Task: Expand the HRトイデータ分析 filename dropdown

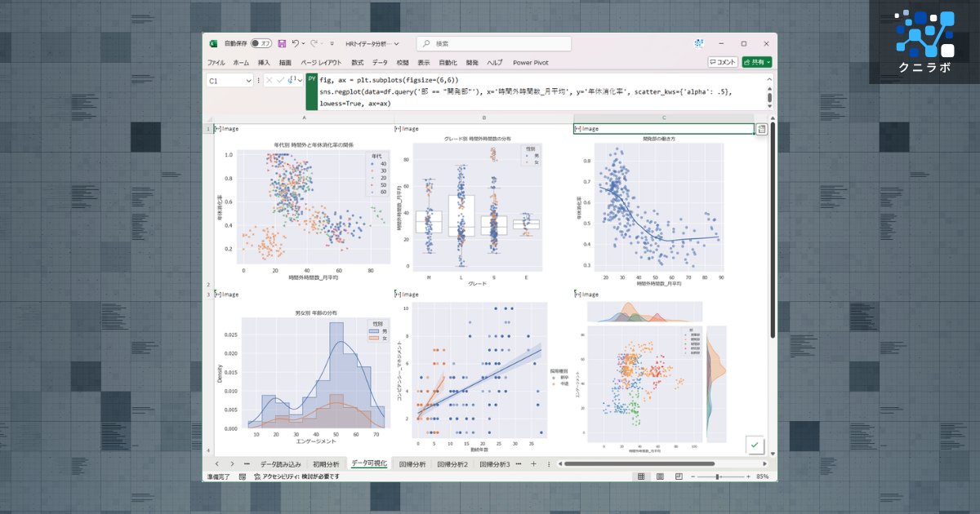Action: [396, 43]
